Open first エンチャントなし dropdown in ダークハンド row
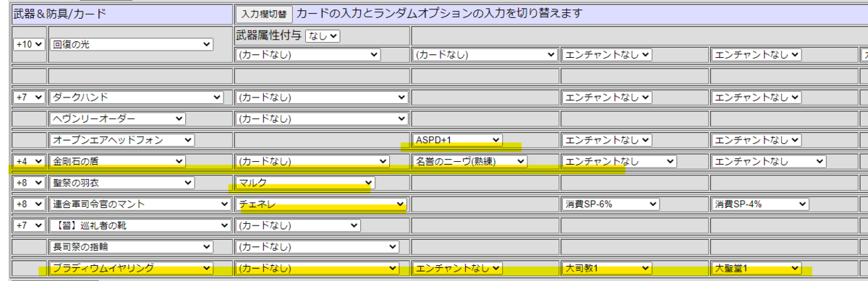The image size is (868, 281). (x=608, y=97)
